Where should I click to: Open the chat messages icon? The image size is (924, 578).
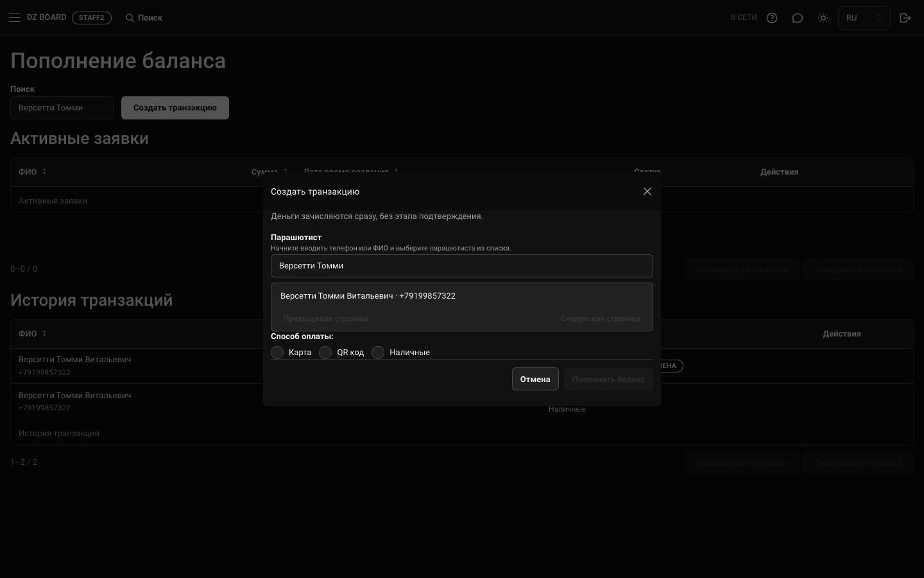click(798, 18)
